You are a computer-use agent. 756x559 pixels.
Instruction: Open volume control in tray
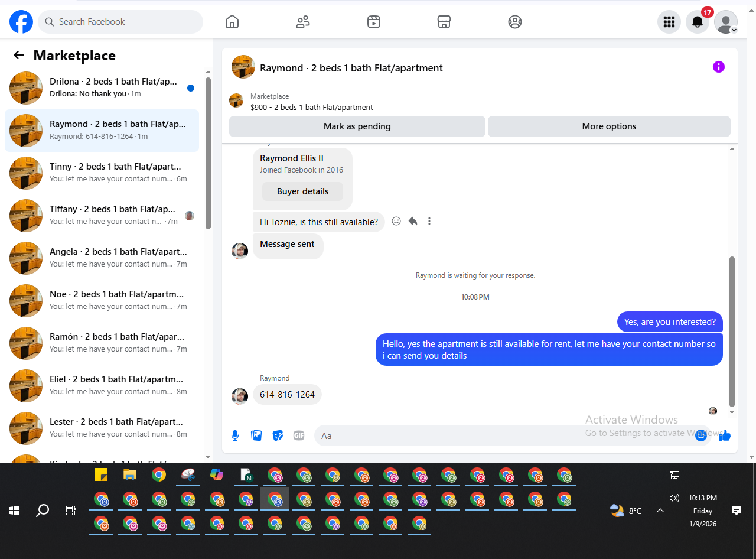[674, 498]
